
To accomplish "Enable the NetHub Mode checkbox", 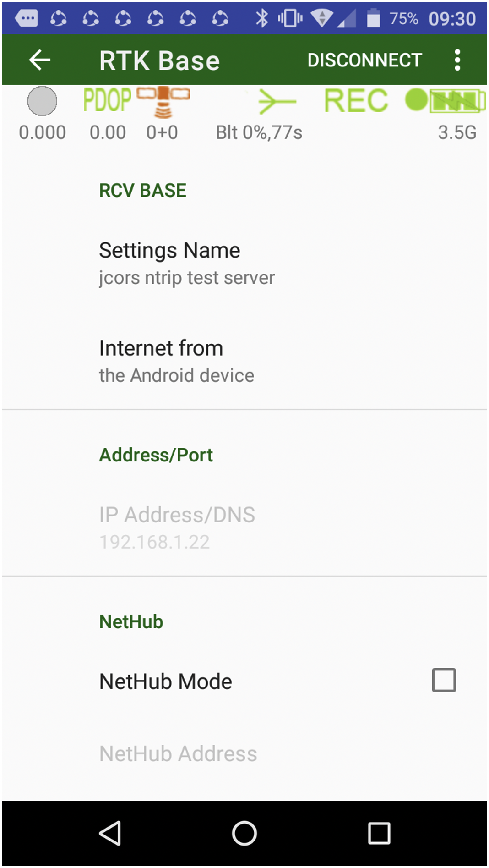I will click(x=444, y=680).
